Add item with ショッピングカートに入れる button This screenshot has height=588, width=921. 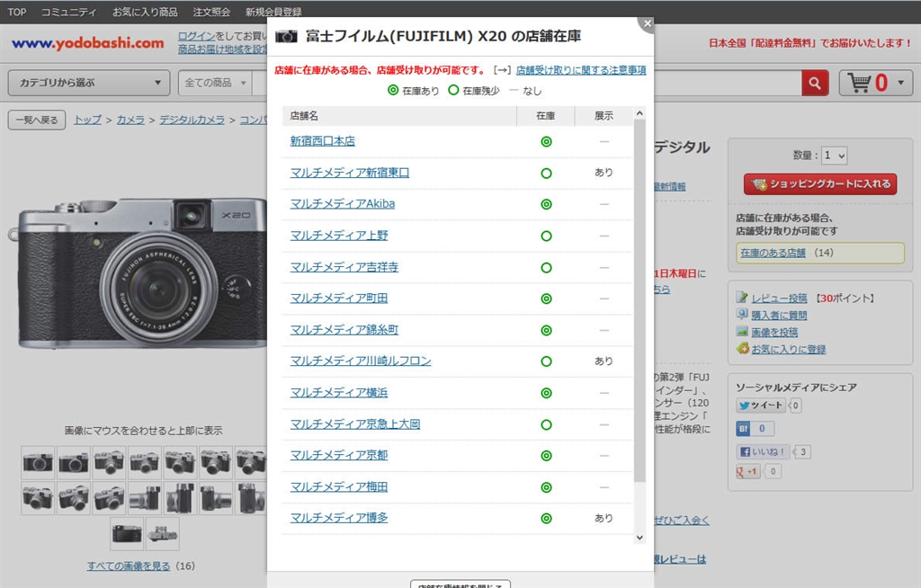click(820, 184)
